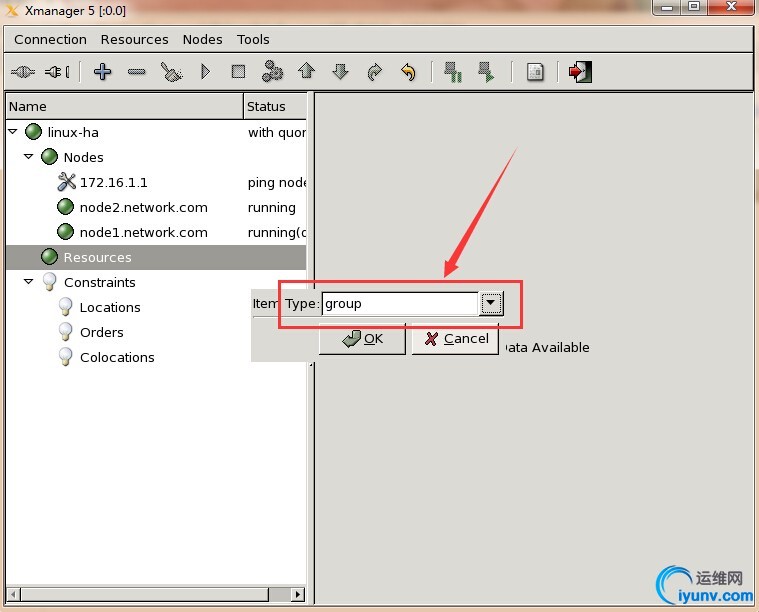
Task: Click the green status icon of linux-ha
Action: click(33, 132)
